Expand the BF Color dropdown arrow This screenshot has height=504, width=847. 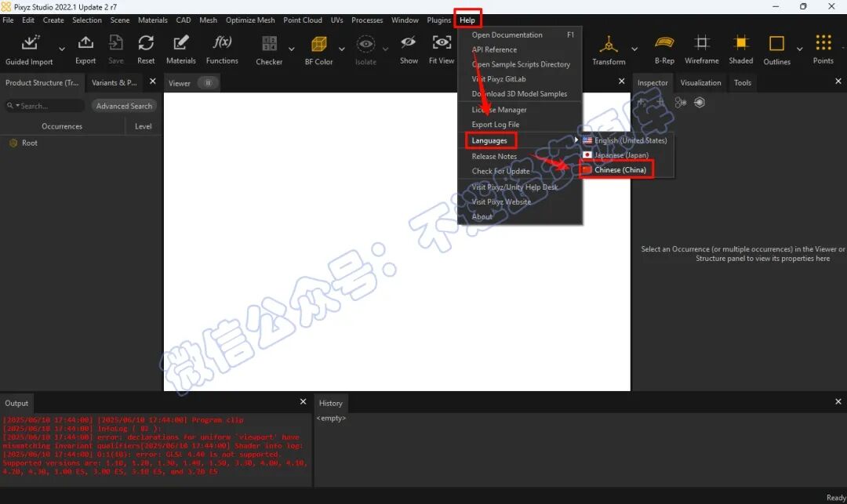click(x=341, y=49)
